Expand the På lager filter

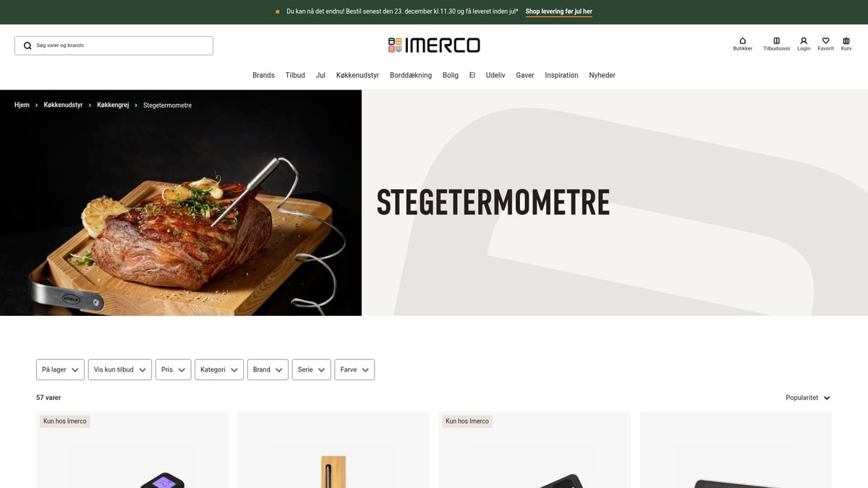tap(60, 369)
